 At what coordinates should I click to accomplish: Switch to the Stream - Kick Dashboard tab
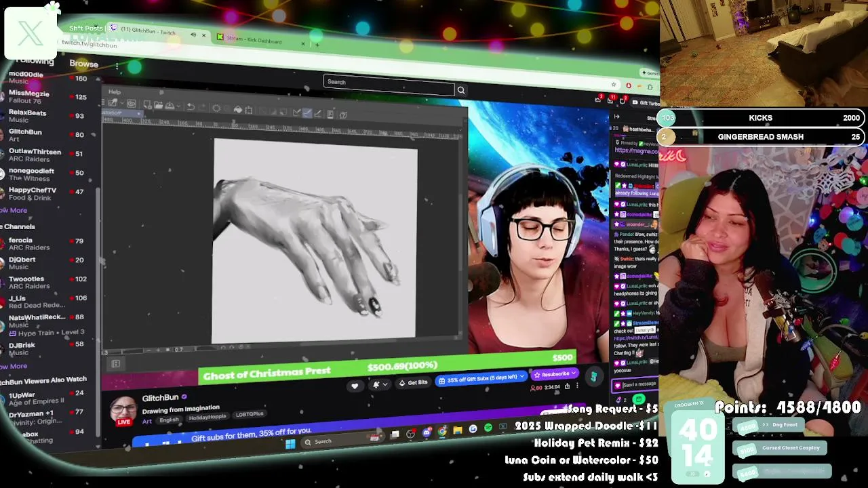pyautogui.click(x=260, y=40)
